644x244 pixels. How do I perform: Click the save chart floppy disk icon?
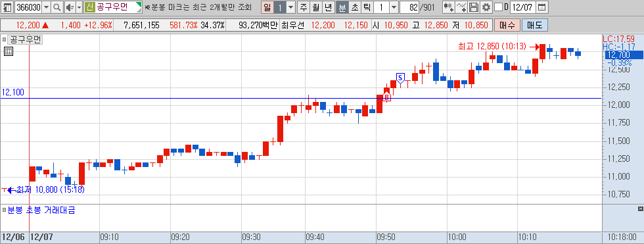coord(474,7)
